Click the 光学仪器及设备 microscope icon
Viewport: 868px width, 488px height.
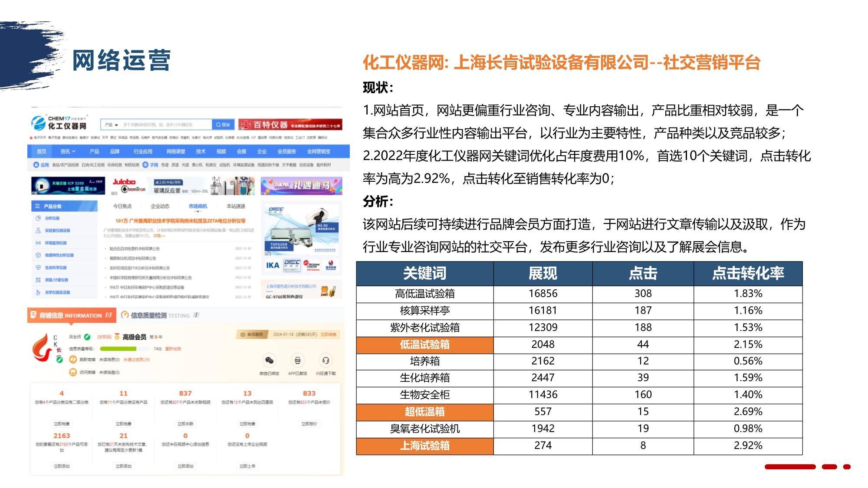38,292
